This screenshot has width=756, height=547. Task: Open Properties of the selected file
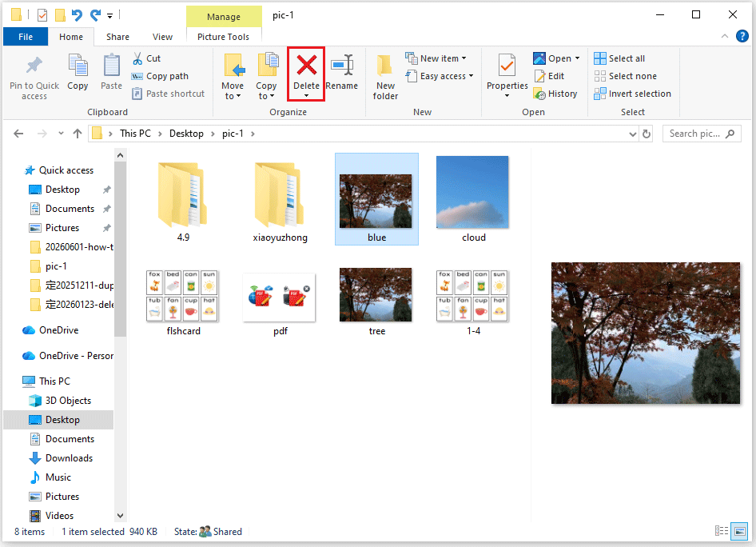507,76
